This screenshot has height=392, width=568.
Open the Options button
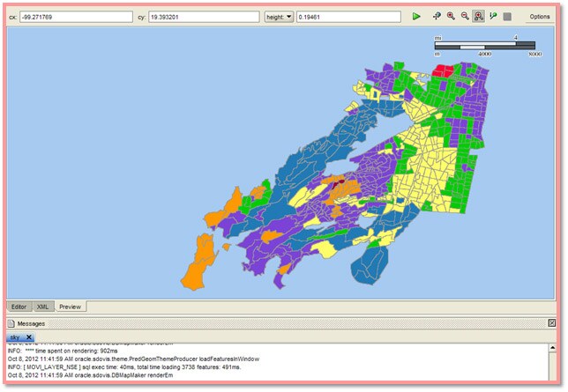(539, 17)
